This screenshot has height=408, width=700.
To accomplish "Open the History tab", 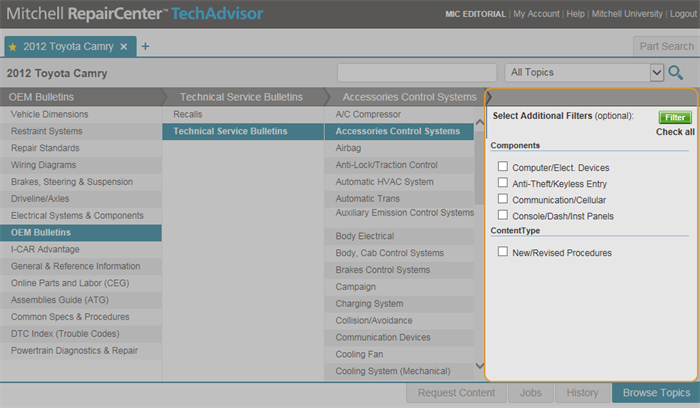I will pyautogui.click(x=582, y=393).
